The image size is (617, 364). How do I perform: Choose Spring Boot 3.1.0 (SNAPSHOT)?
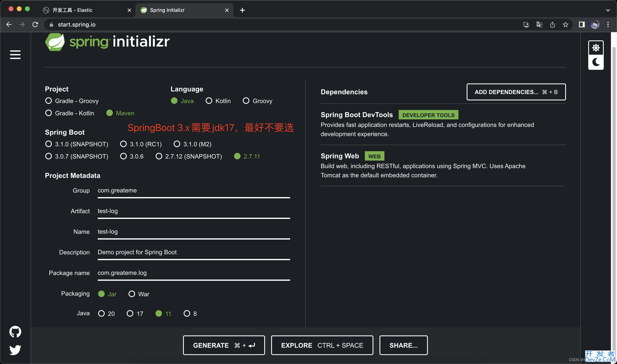pos(77,144)
